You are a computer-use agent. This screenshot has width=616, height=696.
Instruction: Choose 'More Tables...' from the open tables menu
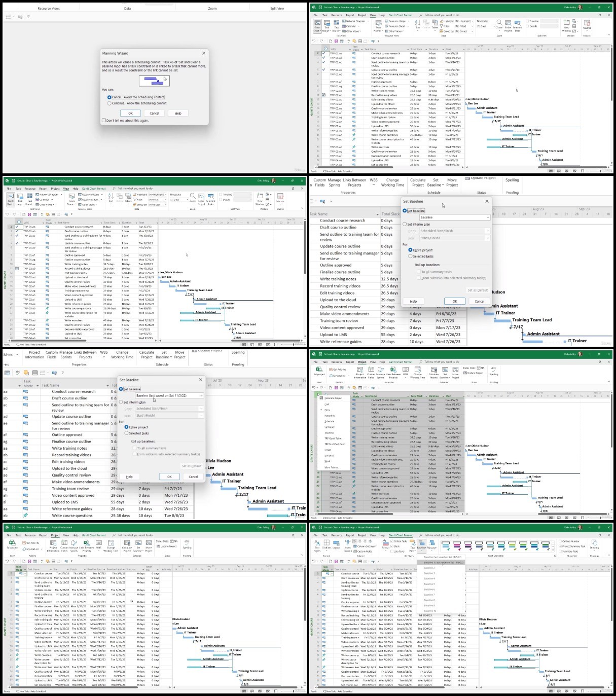[x=332, y=467]
